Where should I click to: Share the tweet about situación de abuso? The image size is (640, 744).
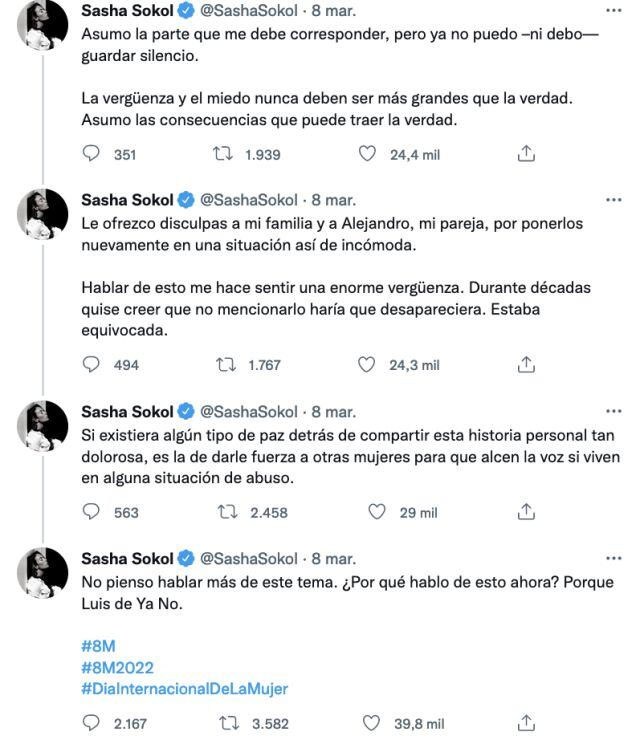[x=526, y=512]
